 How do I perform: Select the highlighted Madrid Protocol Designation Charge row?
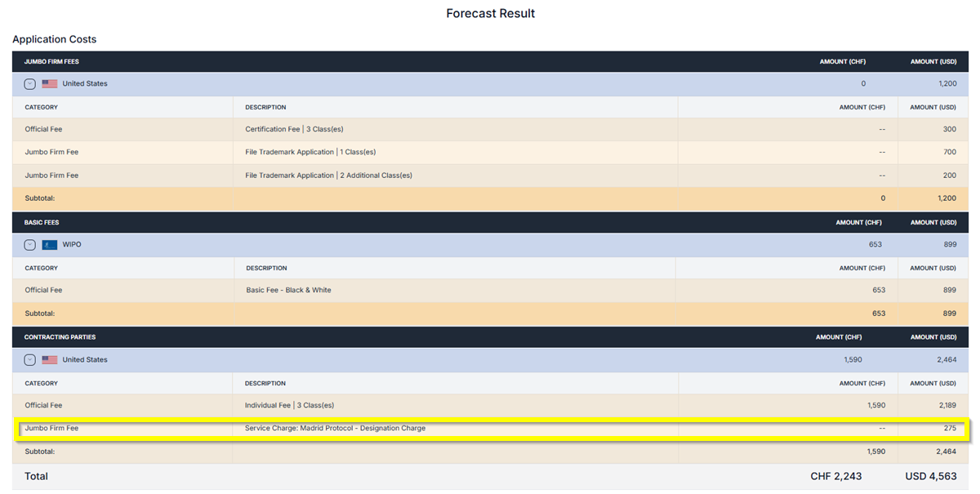click(335, 429)
